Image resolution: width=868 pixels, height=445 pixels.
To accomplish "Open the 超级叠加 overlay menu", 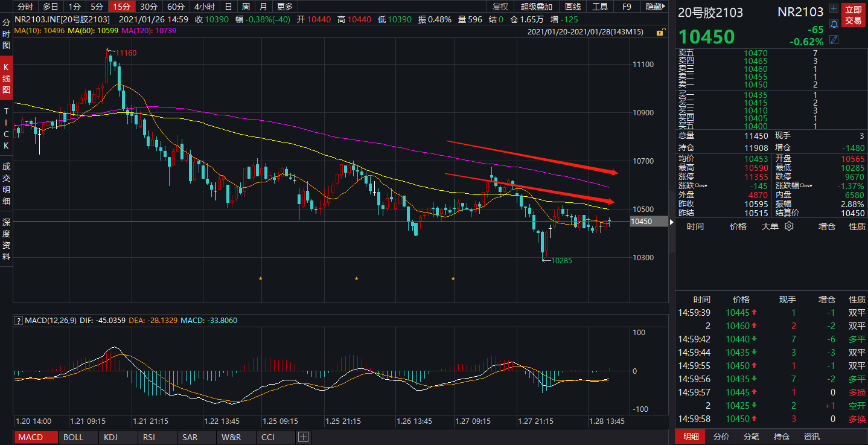I will point(537,7).
